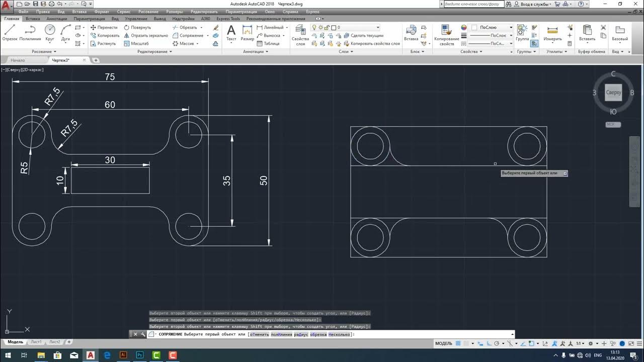The width and height of the screenshot is (644, 362).
Task: Click Отразить зеркально mirror tool
Action: (146, 36)
